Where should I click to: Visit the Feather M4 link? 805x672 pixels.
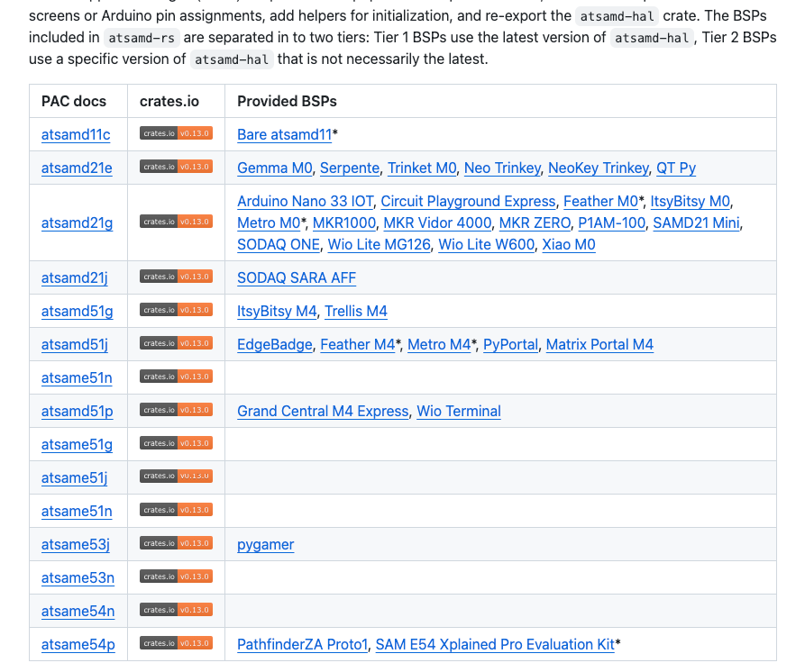tap(358, 344)
